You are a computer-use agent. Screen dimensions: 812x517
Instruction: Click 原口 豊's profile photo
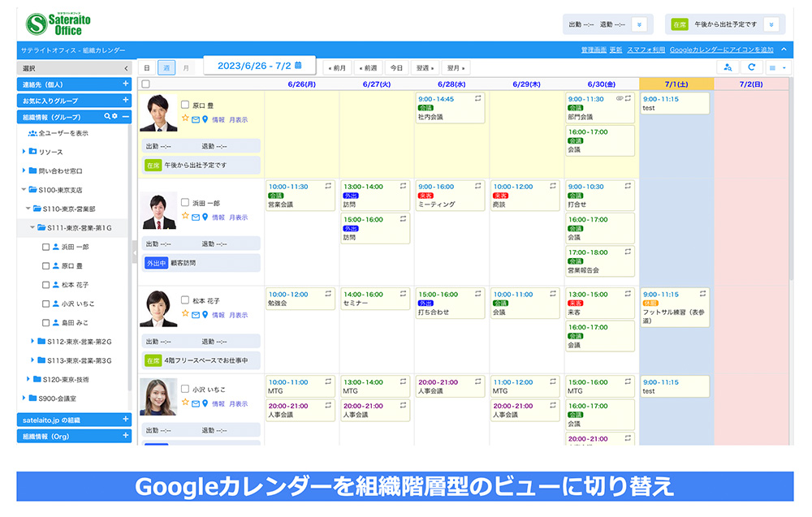pos(158,113)
